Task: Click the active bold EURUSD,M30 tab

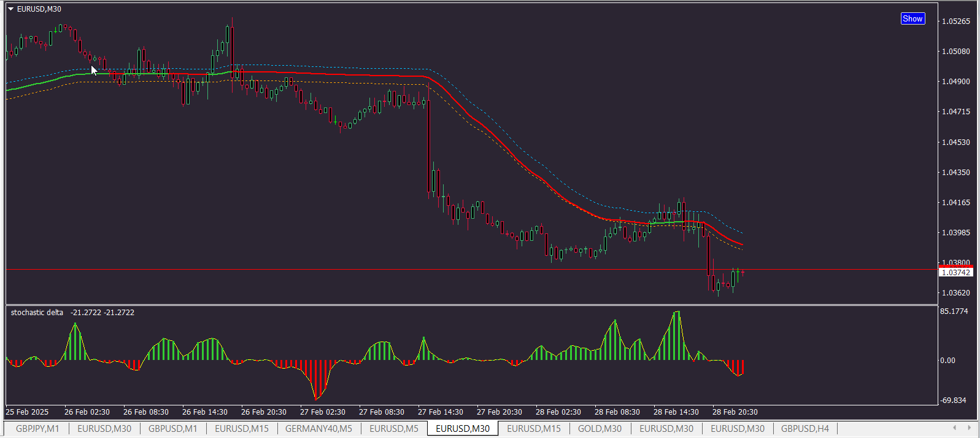Action: coord(463,428)
